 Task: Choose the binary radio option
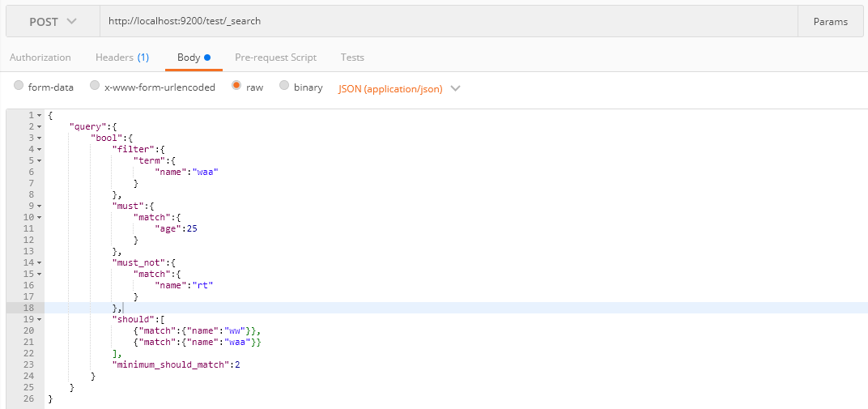pyautogui.click(x=284, y=86)
